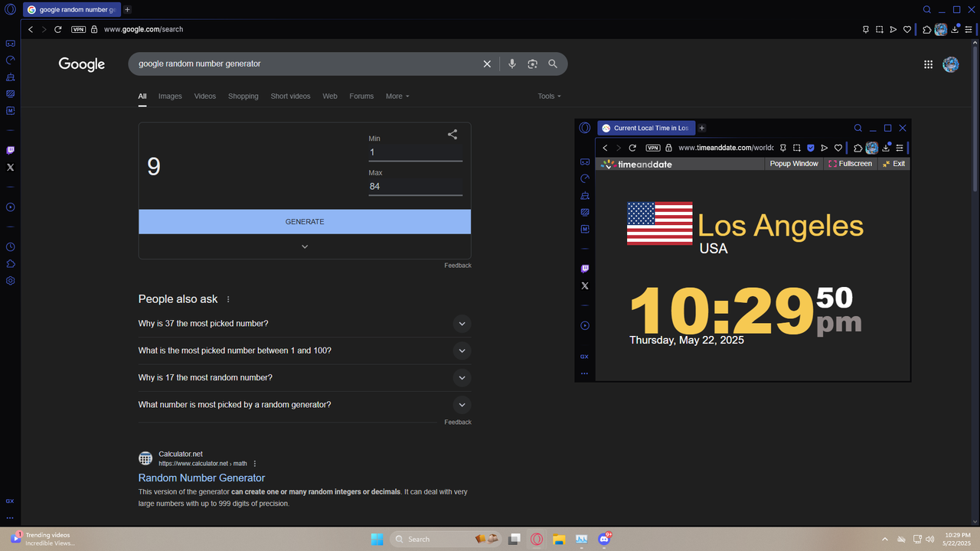Toggle VPN badge in Google window address bar
Screen dimensions: 980x551
78,29
